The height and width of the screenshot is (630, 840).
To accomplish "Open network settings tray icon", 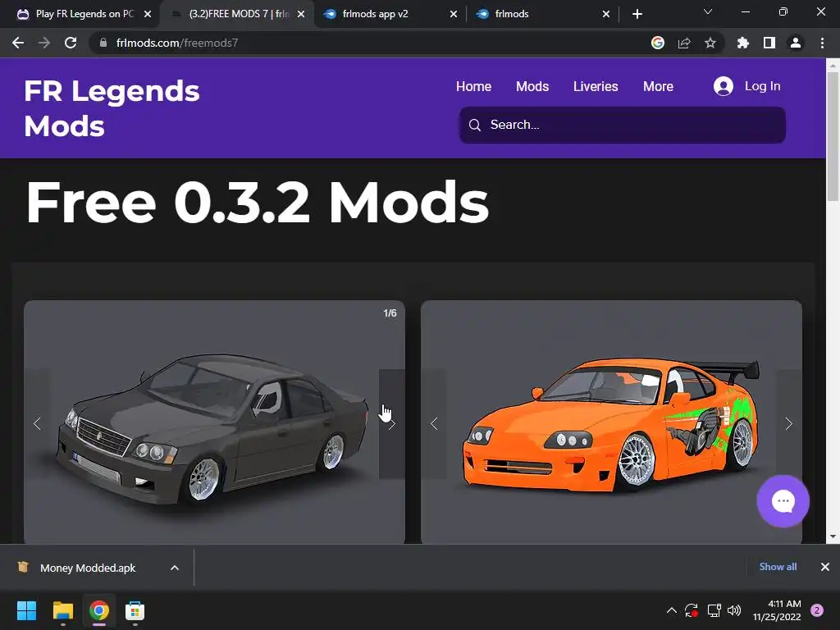I will point(714,610).
